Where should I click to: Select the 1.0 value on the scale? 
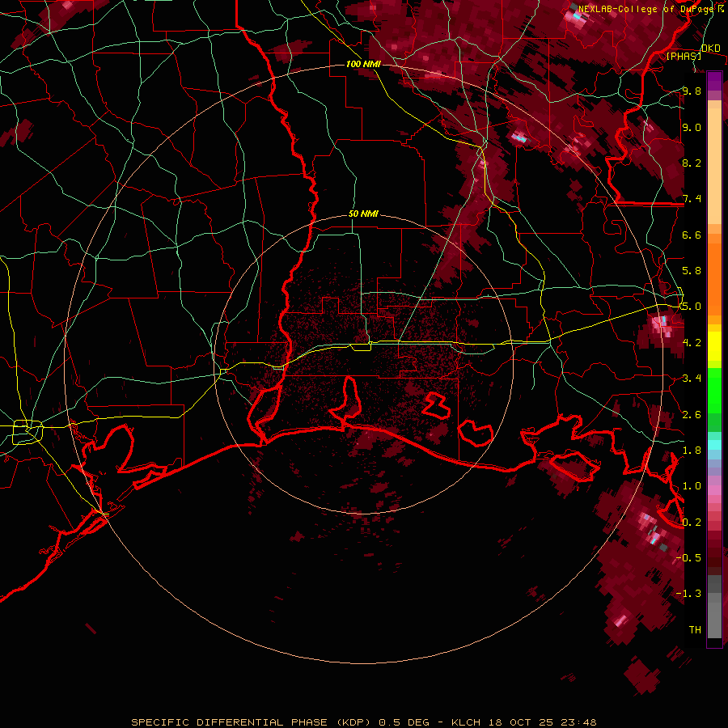pos(692,486)
